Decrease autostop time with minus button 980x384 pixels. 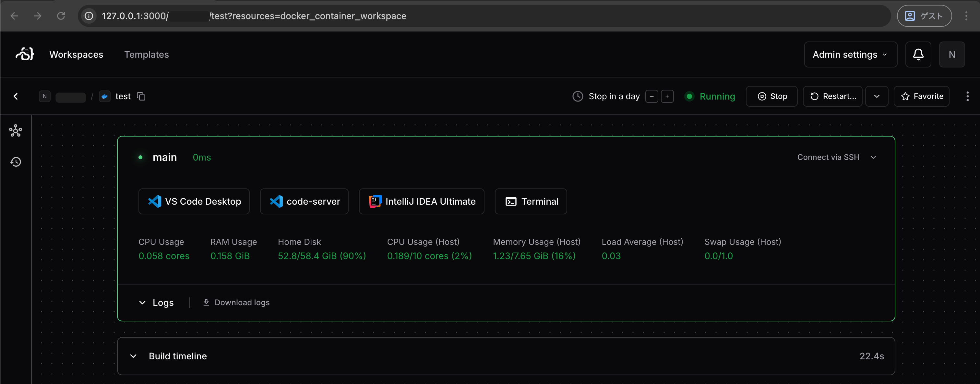[x=652, y=96]
